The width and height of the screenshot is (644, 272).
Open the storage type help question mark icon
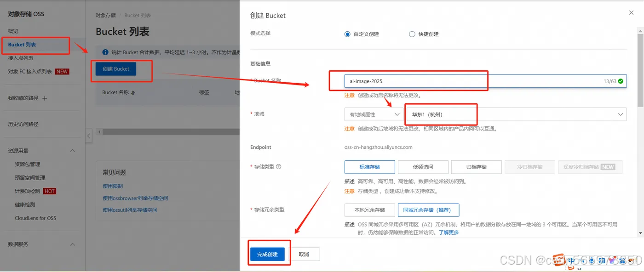coord(279,166)
